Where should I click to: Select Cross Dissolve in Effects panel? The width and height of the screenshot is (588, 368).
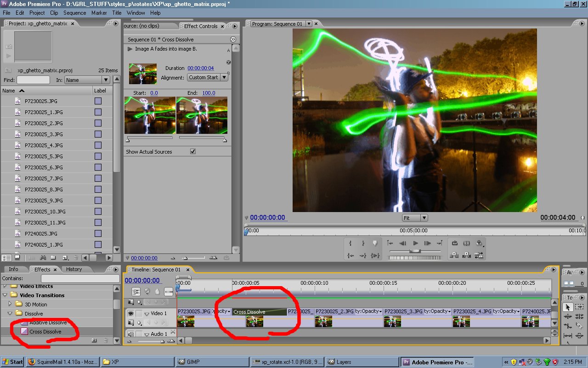(45, 331)
